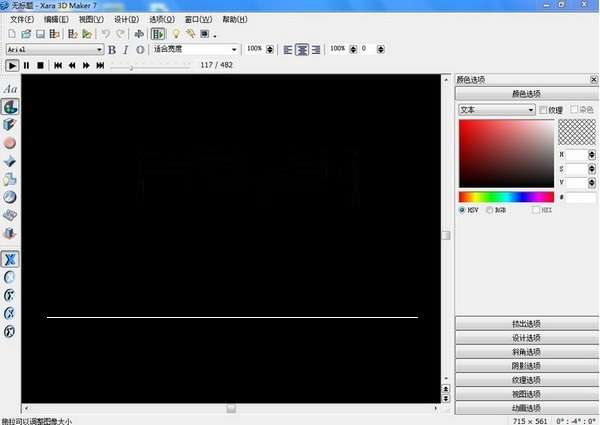Center-align the text

click(x=302, y=50)
